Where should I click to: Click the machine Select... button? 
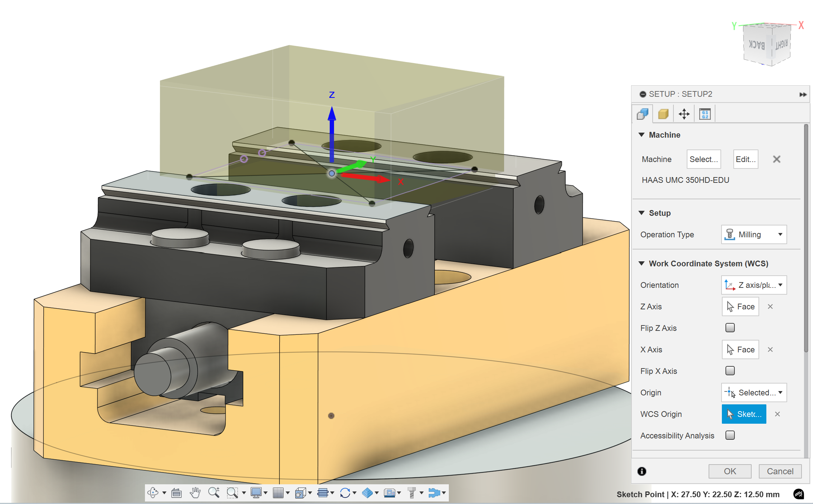pyautogui.click(x=703, y=159)
